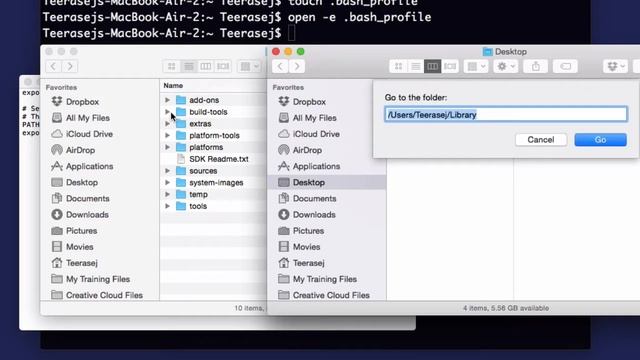Open AirDrop in SDK window sidebar
This screenshot has width=640, height=360.
pos(73,150)
